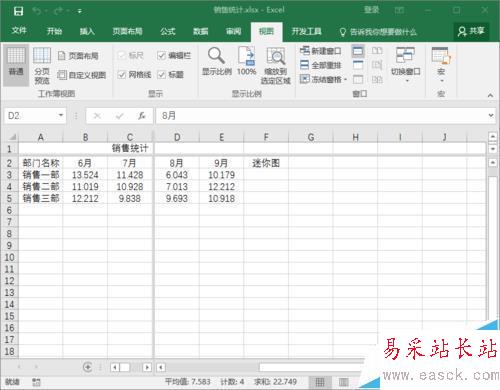The width and height of the screenshot is (500, 390).
Task: Click the Tell Me search box
Action: point(378,32)
